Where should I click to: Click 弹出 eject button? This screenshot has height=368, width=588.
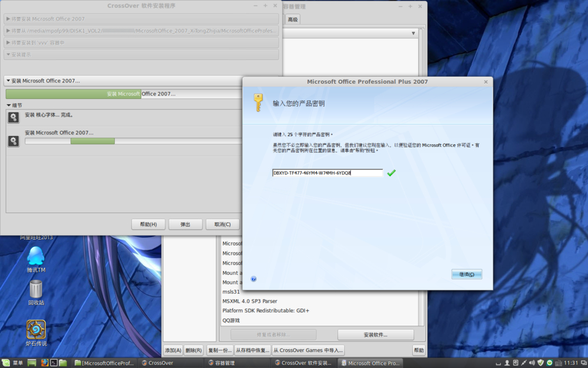(185, 224)
